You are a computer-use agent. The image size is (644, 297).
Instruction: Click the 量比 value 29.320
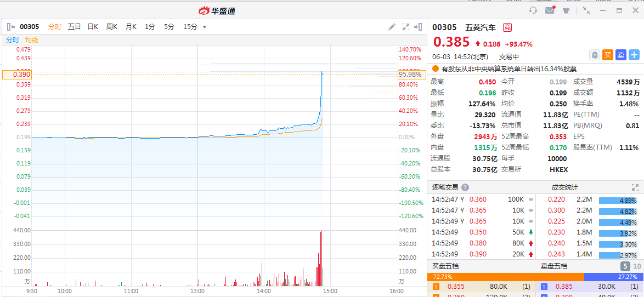pyautogui.click(x=485, y=115)
